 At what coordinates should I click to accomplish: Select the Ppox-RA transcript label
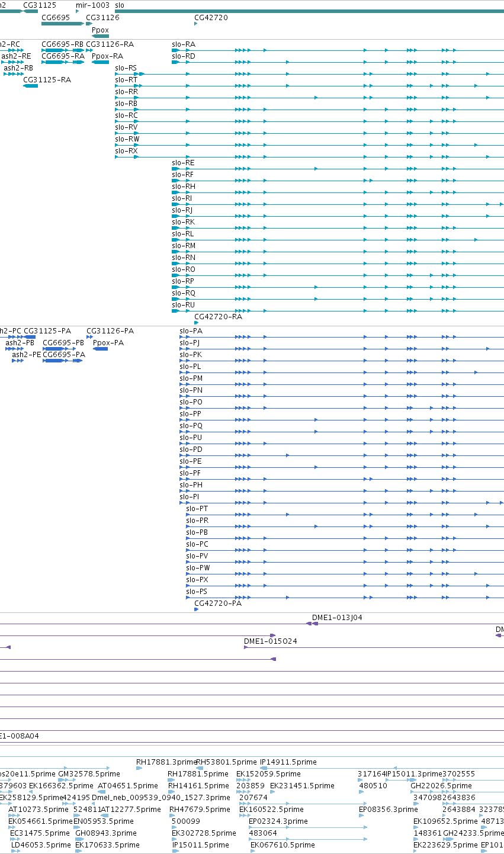[107, 56]
